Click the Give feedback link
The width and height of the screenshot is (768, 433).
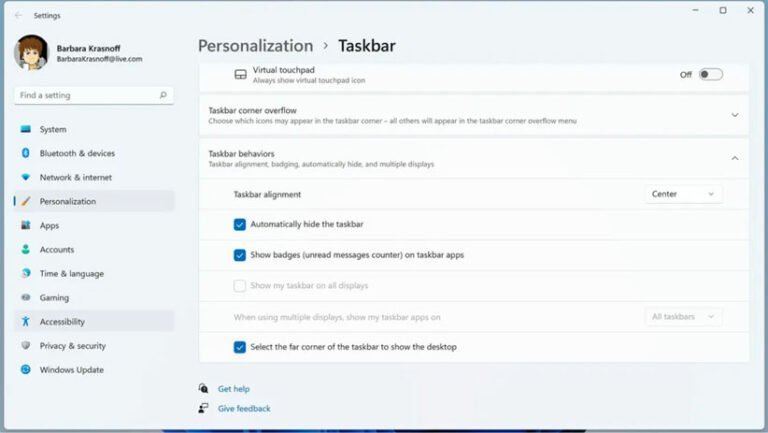244,408
